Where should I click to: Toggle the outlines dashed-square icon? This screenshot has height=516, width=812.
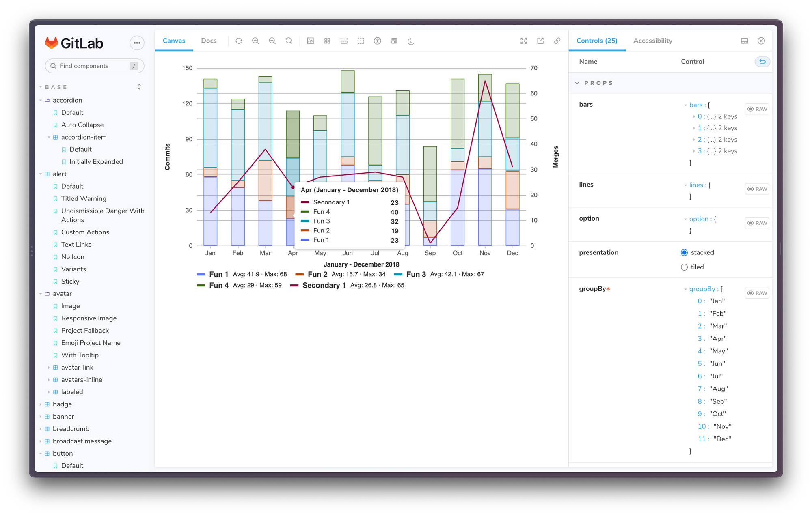[361, 41]
